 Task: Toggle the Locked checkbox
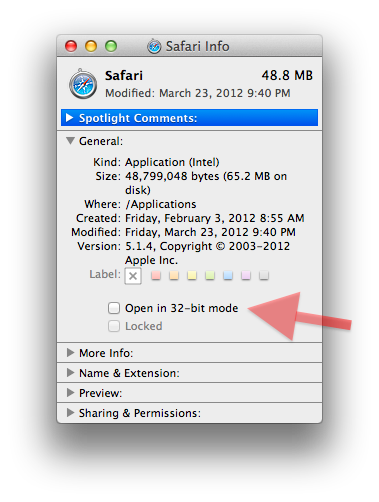(x=114, y=326)
